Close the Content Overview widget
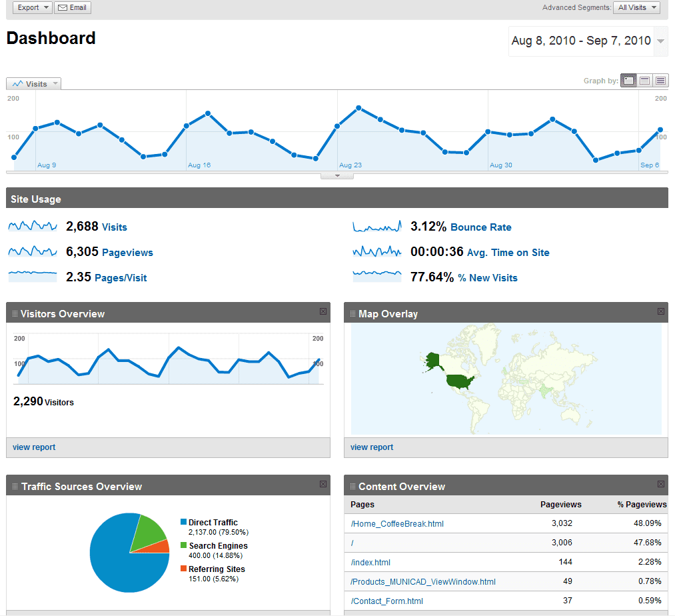 tap(661, 484)
